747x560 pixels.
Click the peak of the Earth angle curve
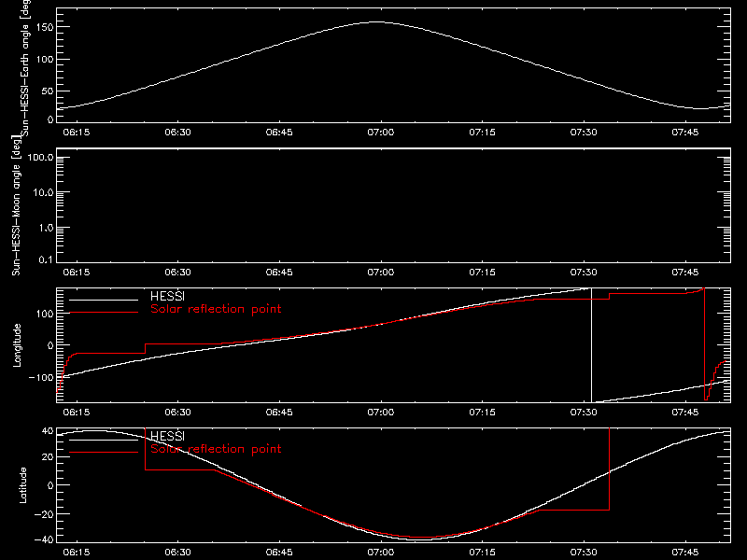tap(376, 21)
